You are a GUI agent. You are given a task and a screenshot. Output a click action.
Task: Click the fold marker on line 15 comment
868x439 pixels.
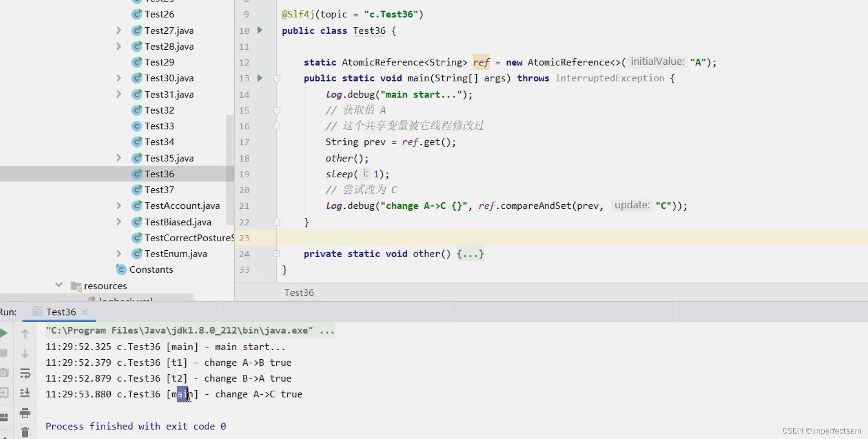click(x=276, y=110)
